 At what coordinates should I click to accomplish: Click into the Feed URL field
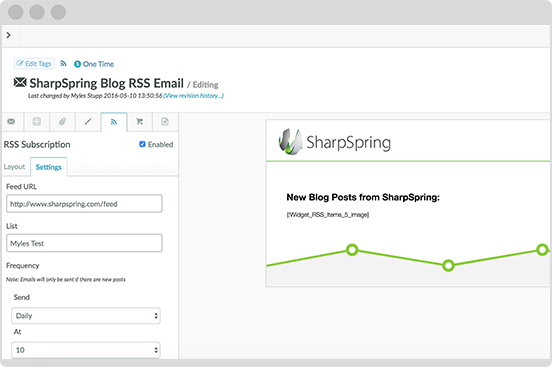pyautogui.click(x=84, y=204)
